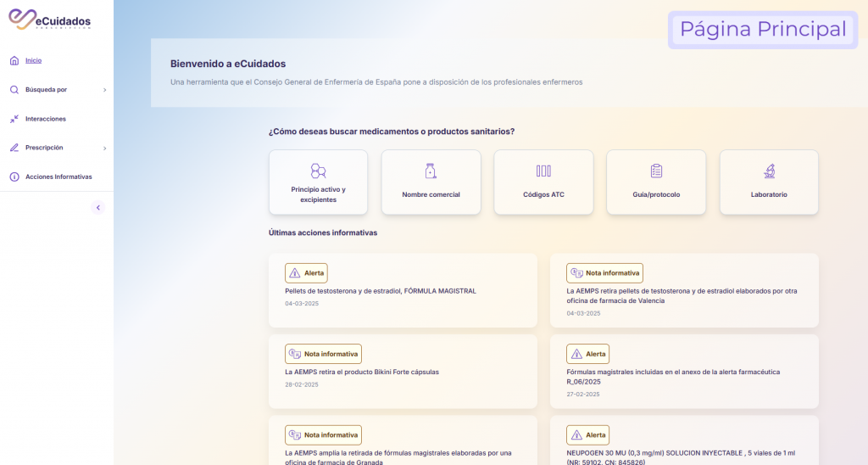Click the date 28-02-2025
Screen dimensions: 868x465
click(x=302, y=384)
